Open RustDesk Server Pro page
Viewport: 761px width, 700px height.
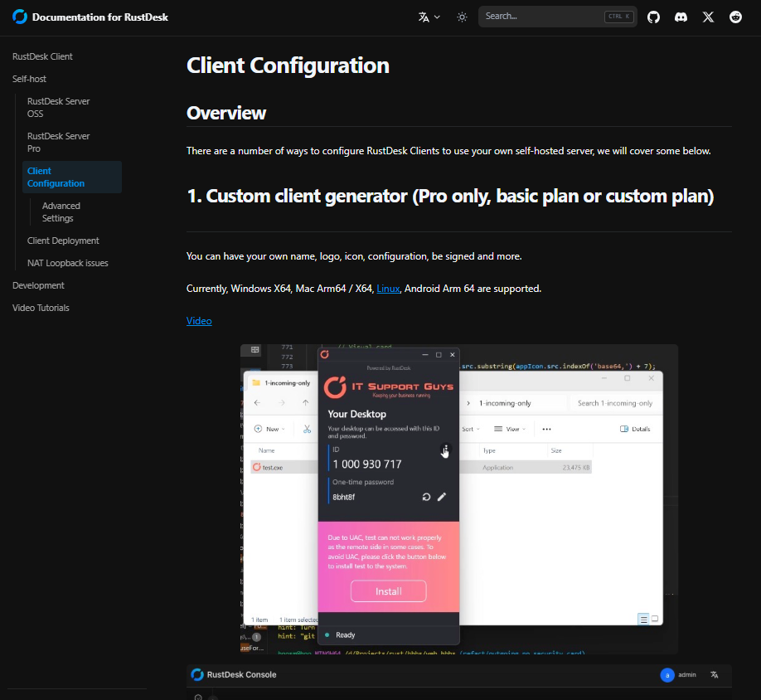tap(58, 142)
